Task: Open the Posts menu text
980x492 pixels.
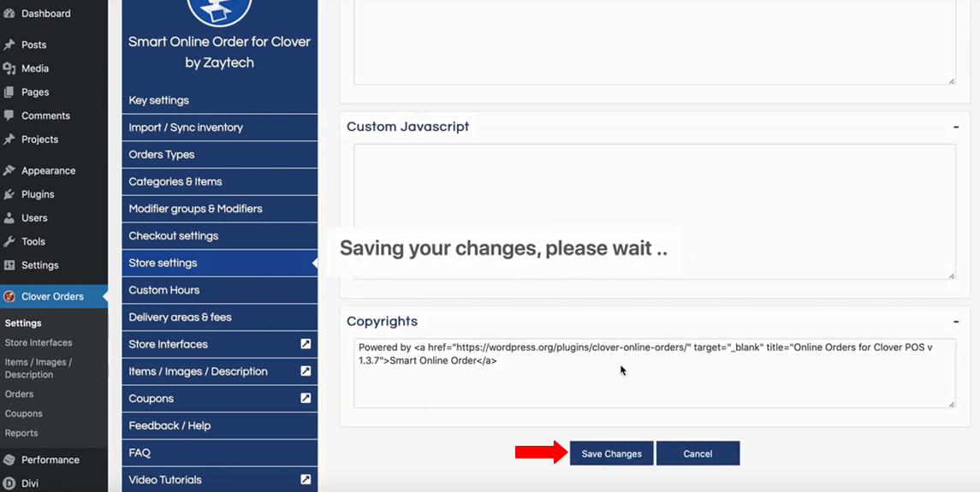Action: pos(33,44)
